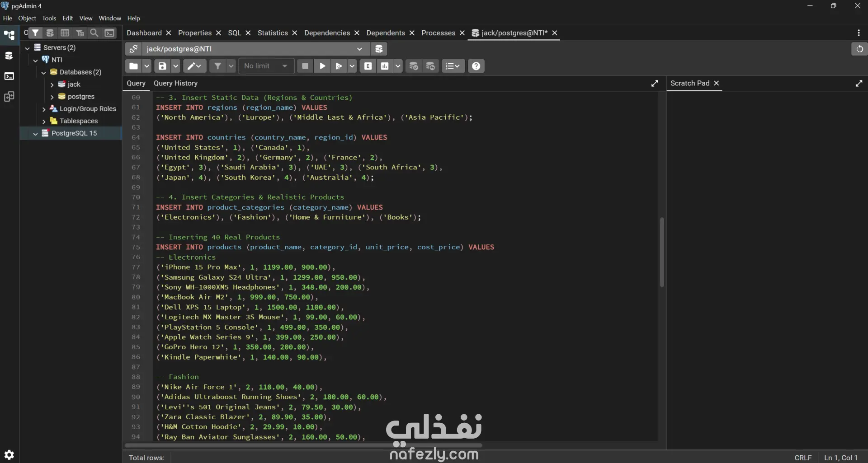Switch to the Query History tab
Image resolution: width=868 pixels, height=463 pixels.
(x=175, y=83)
